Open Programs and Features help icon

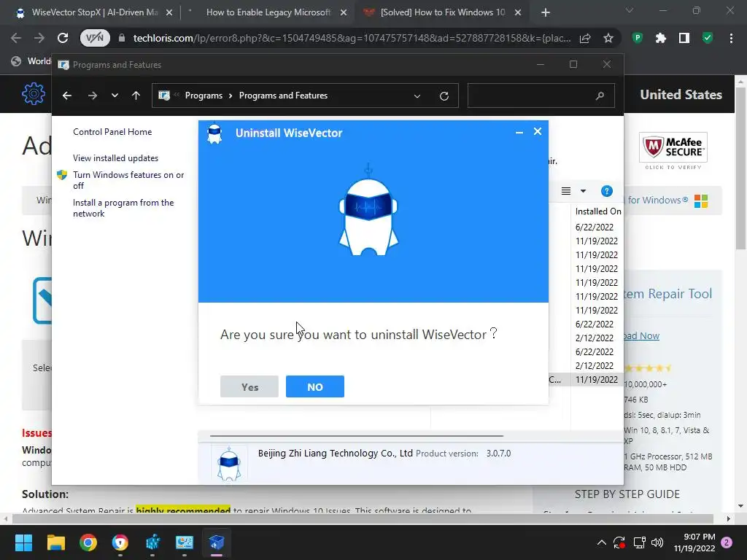pyautogui.click(x=606, y=191)
